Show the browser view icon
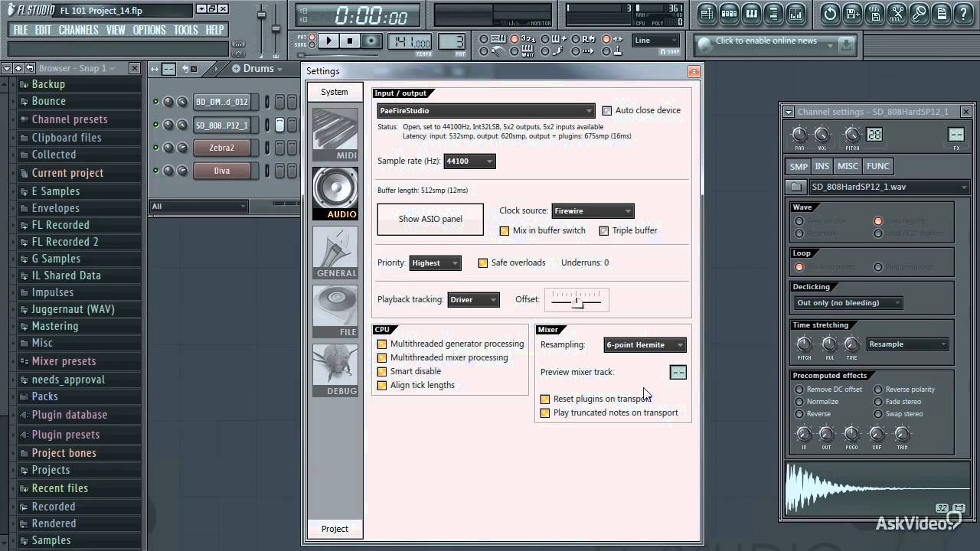980x551 pixels. (x=773, y=13)
